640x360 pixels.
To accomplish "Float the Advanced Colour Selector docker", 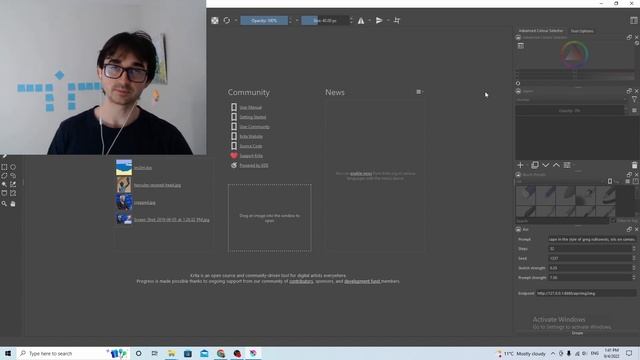I will tap(629, 37).
